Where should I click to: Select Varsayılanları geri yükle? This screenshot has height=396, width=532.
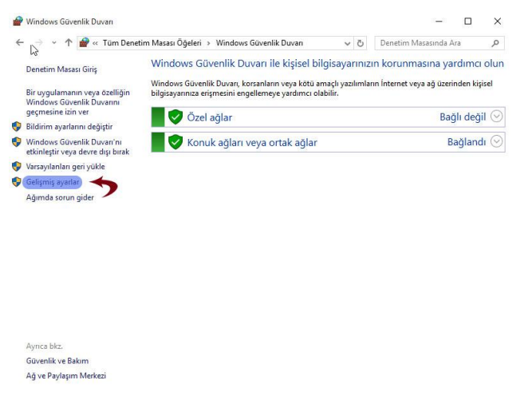pyautogui.click(x=65, y=166)
